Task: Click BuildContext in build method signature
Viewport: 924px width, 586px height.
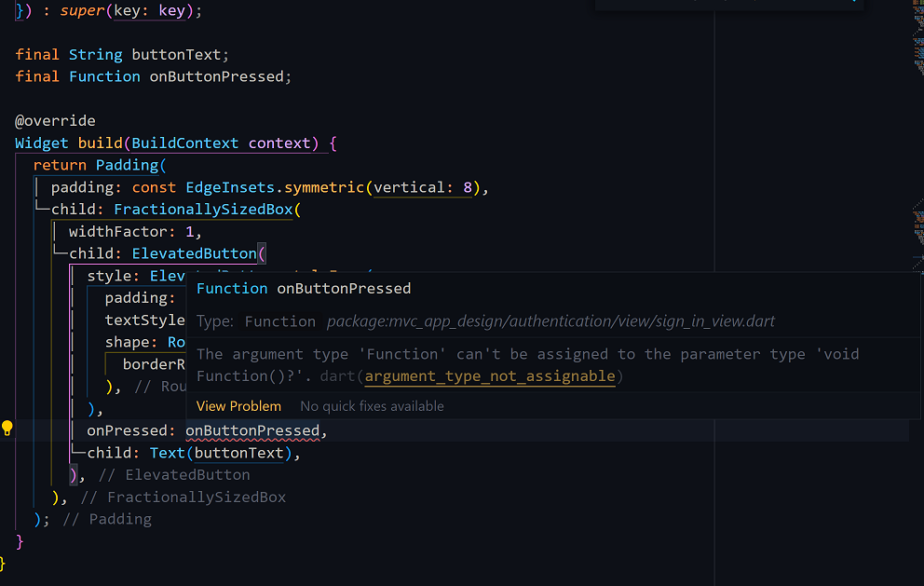Action: tap(185, 143)
